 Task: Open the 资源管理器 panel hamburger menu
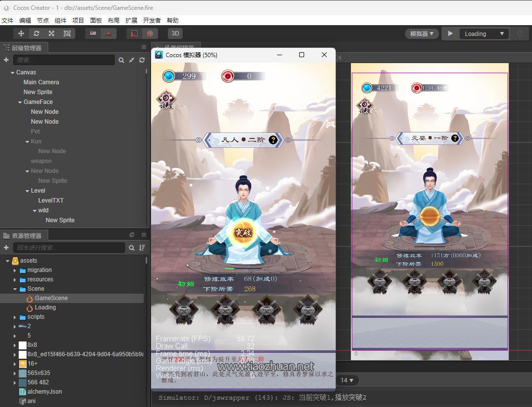pos(144,235)
